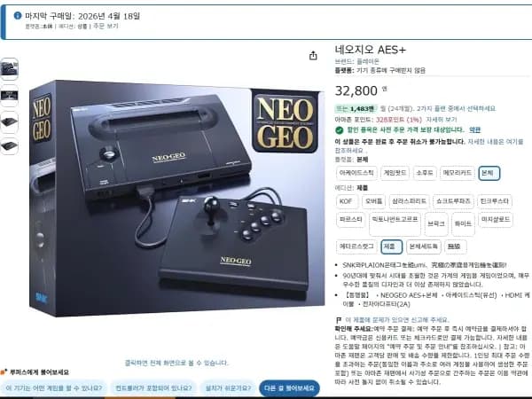Image resolution: width=532 pixels, height=399 pixels.
Task: Choose the 쇼크트루파즈 edition option
Action: [453, 201]
